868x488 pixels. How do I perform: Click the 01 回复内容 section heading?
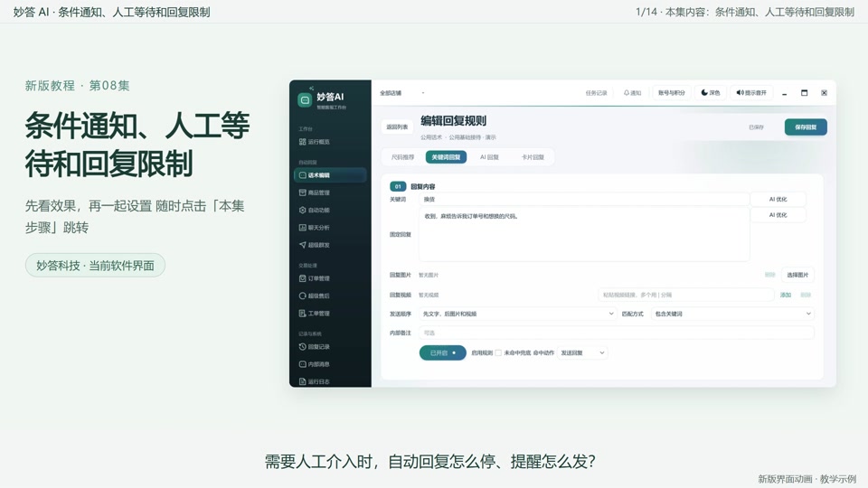[x=412, y=186]
